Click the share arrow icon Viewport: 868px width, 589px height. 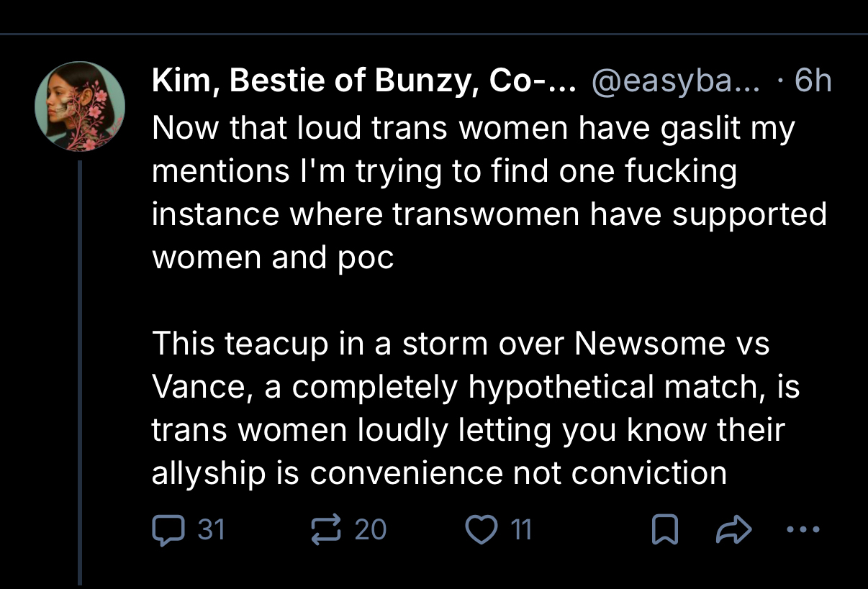pyautogui.click(x=734, y=531)
